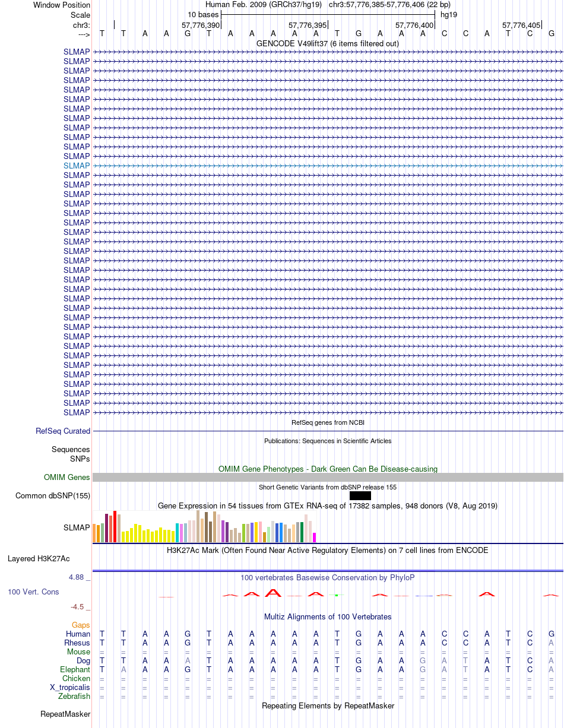The width and height of the screenshot is (564, 728).
Task: Click the -4.5 PhyloP minimum value
Action: pyautogui.click(x=78, y=607)
